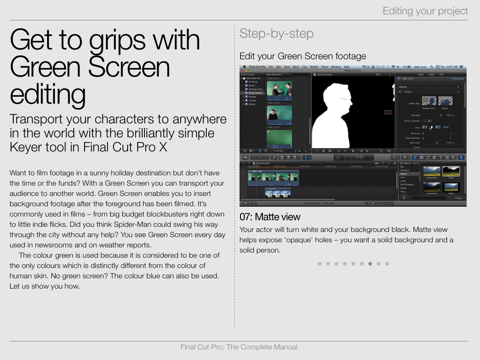
Task: Pick the bottom-left effect thumbnail in the effects browser
Action: pos(431,187)
